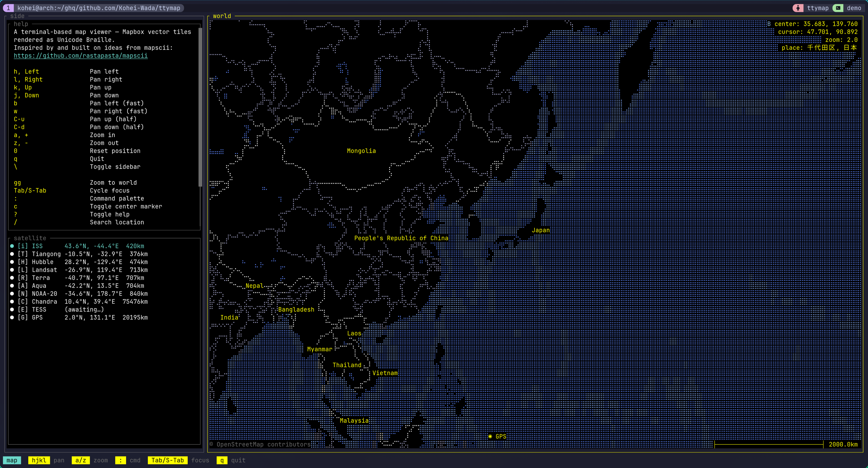This screenshot has height=468, width=868.
Task: Click the Japan map label
Action: (x=540, y=230)
